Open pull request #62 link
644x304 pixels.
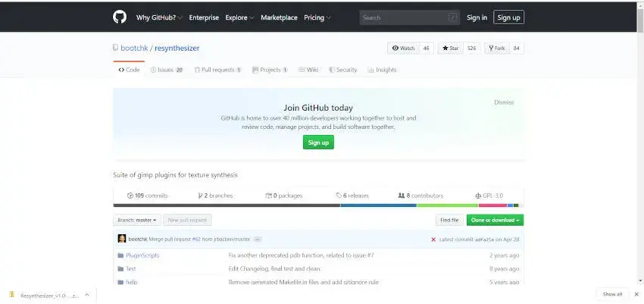pos(196,239)
